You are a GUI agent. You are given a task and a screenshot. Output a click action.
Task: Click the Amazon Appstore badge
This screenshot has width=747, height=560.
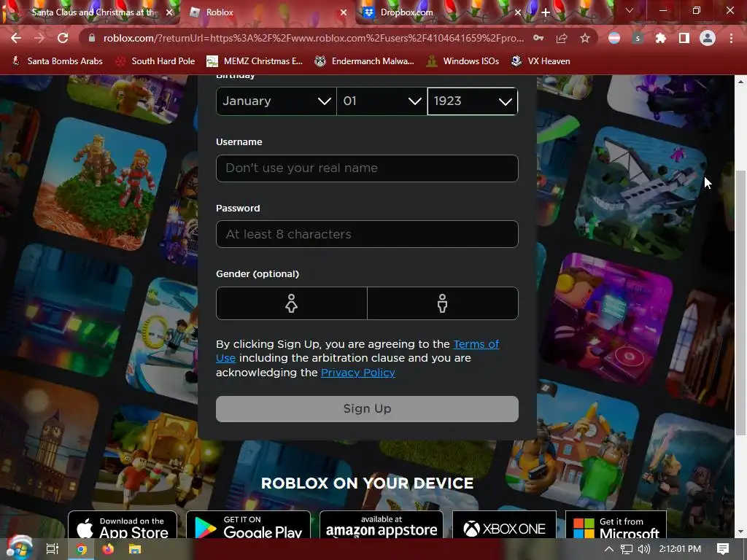coord(382,526)
